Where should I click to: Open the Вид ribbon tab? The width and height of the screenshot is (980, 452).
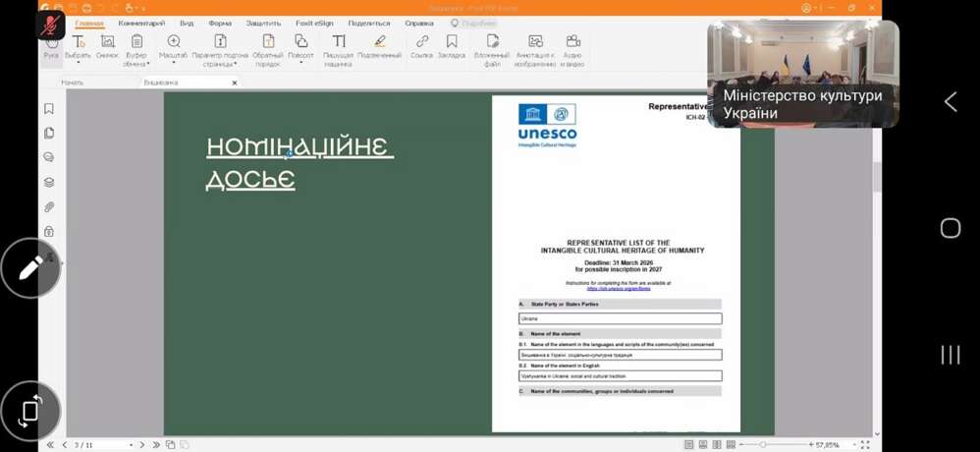(187, 24)
